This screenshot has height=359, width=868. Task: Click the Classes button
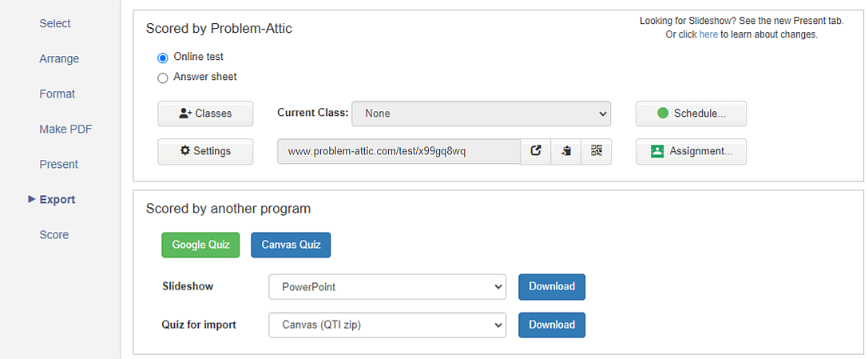point(205,114)
